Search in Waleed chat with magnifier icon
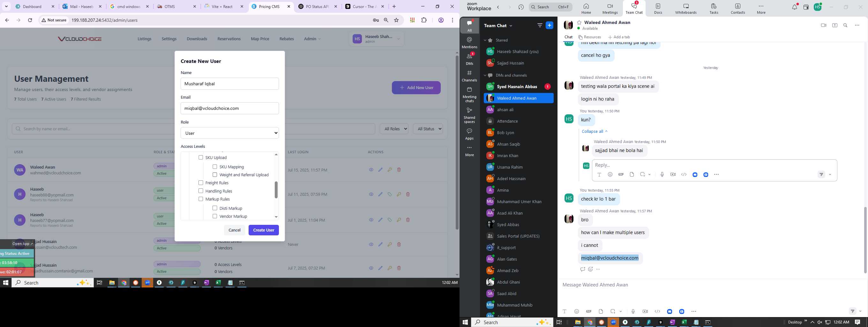Image resolution: width=868 pixels, height=327 pixels. (x=845, y=25)
